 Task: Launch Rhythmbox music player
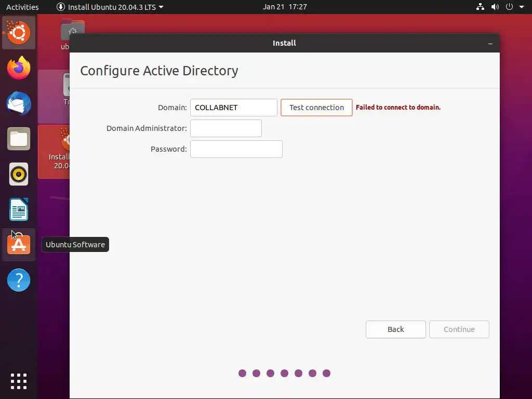pyautogui.click(x=19, y=174)
